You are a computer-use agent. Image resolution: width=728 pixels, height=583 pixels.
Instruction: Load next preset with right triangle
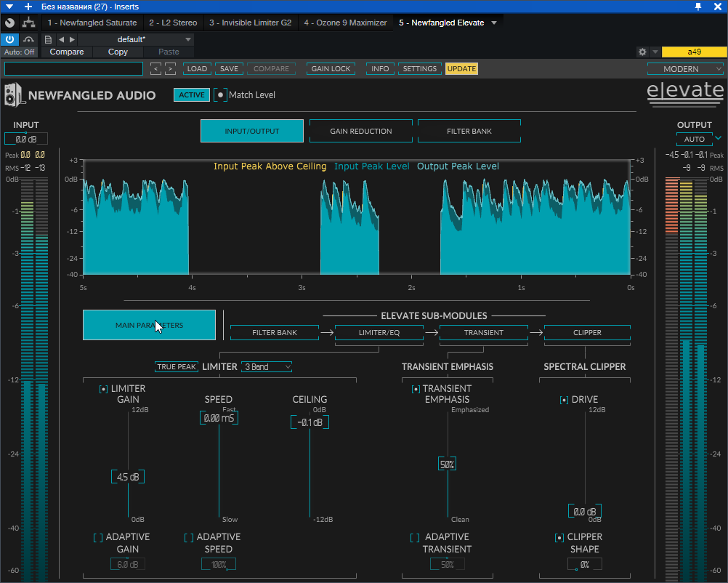coord(72,39)
